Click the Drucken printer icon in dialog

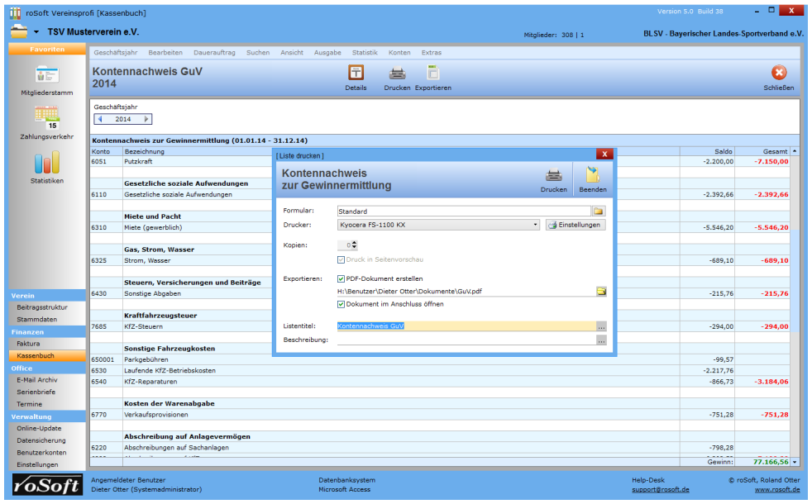(x=554, y=175)
